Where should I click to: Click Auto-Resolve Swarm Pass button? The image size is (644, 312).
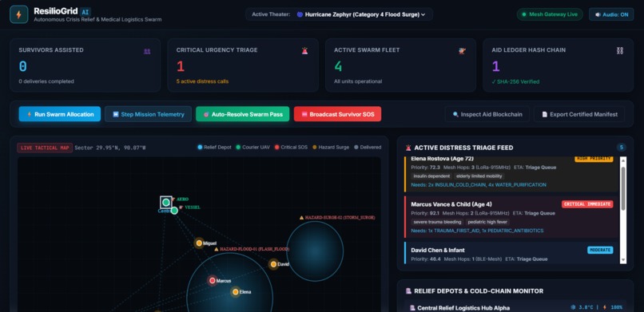243,114
